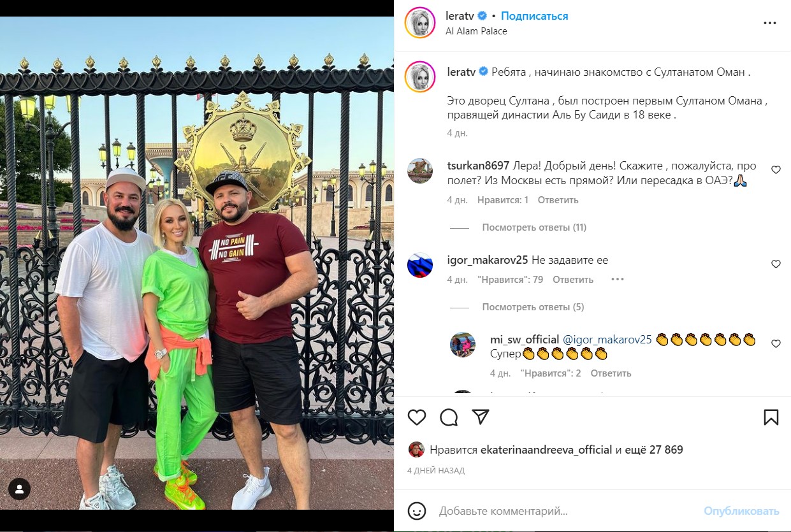Like igor_makarov25's comment heart

click(x=776, y=264)
